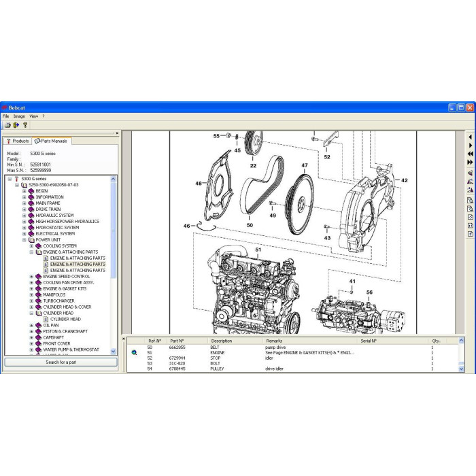Collapse the S250-S300-6902050-07-03 manual node

(17, 185)
